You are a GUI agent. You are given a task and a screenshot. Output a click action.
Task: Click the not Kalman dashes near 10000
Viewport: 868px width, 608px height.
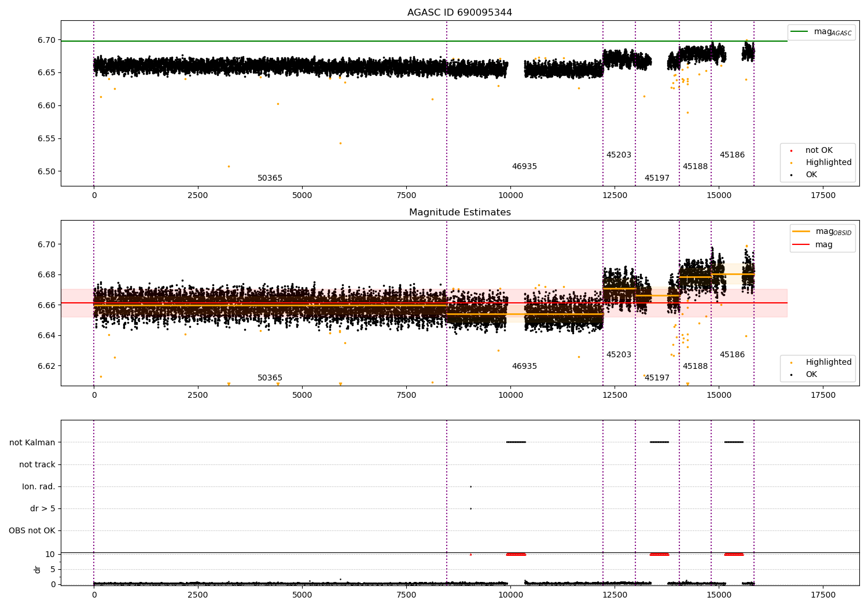(x=516, y=442)
